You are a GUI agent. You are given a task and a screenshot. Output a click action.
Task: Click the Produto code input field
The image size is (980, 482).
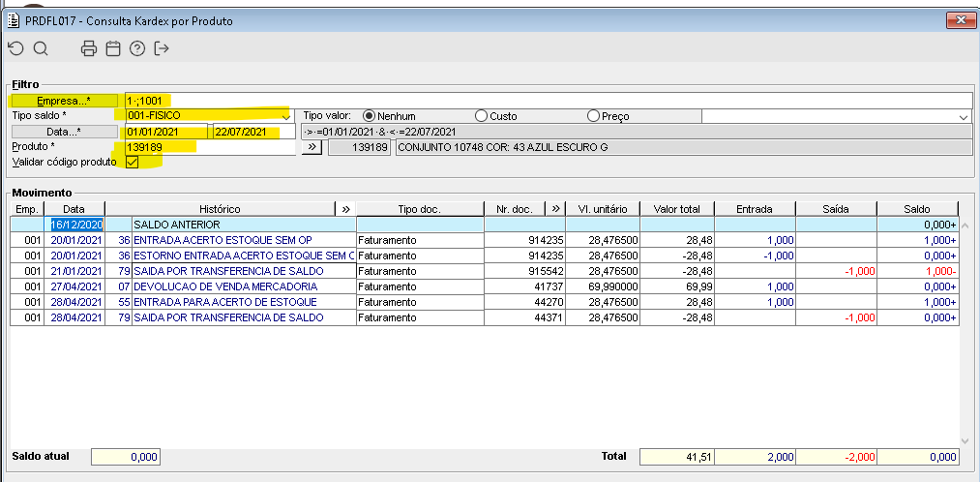(208, 147)
